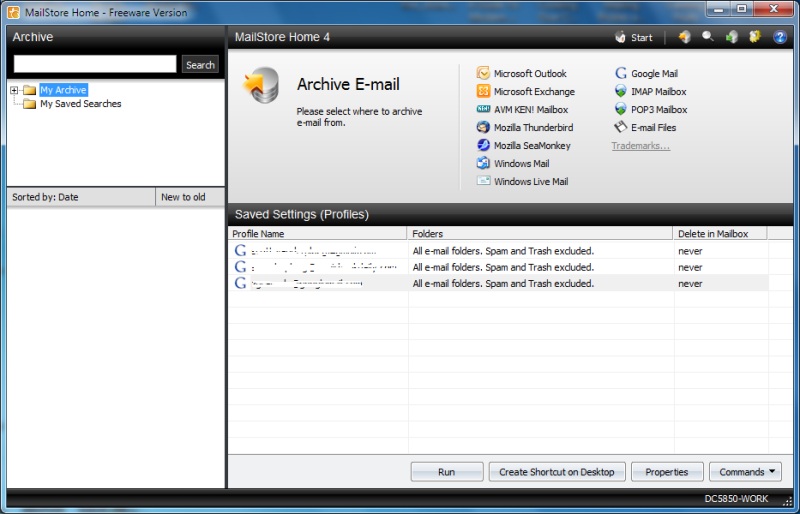Open help with blue question mark icon
The width and height of the screenshot is (800, 514).
pos(780,37)
